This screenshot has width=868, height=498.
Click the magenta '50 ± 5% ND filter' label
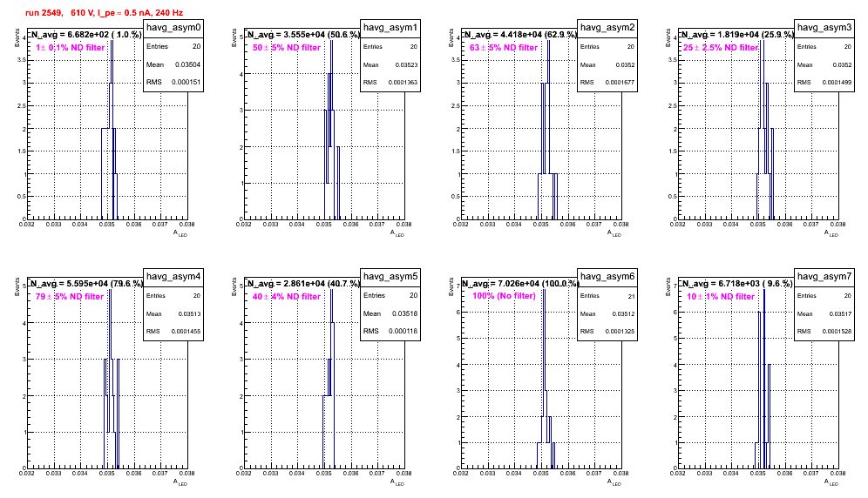tap(287, 48)
